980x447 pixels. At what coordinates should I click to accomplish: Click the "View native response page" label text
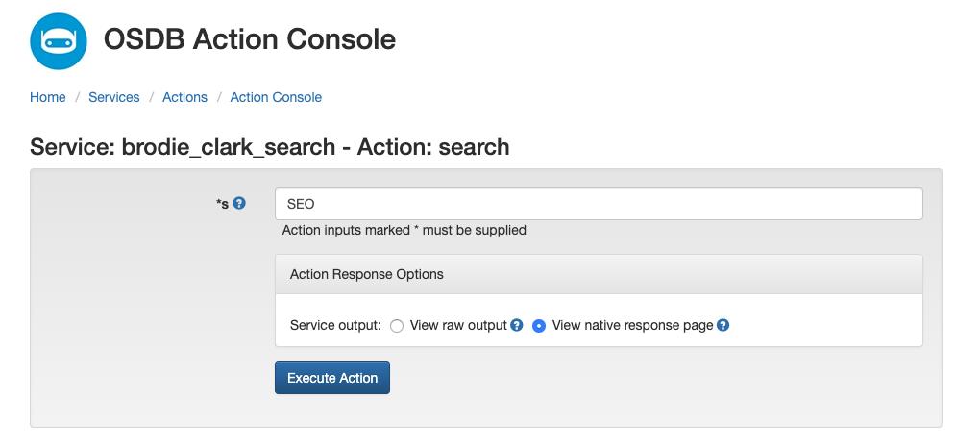[x=632, y=325]
